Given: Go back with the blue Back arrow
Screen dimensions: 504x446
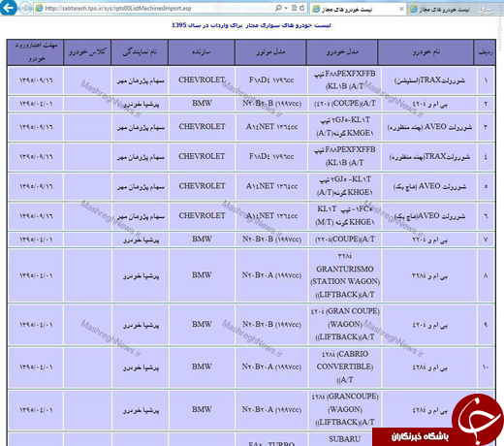Looking at the screenshot, I should 8,8.
